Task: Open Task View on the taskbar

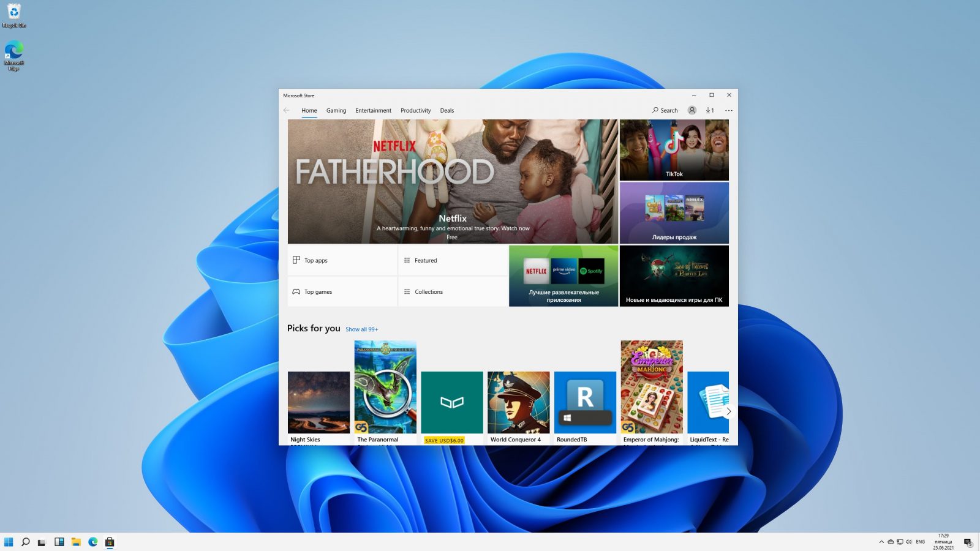Action: coord(42,542)
